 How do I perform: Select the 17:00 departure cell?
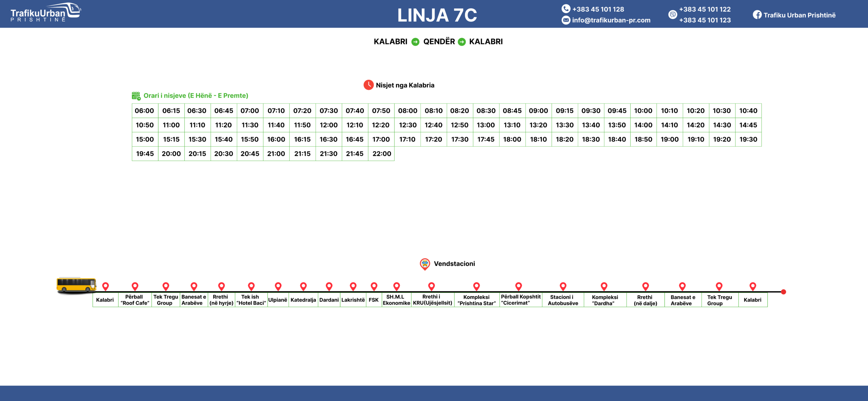pyautogui.click(x=381, y=139)
